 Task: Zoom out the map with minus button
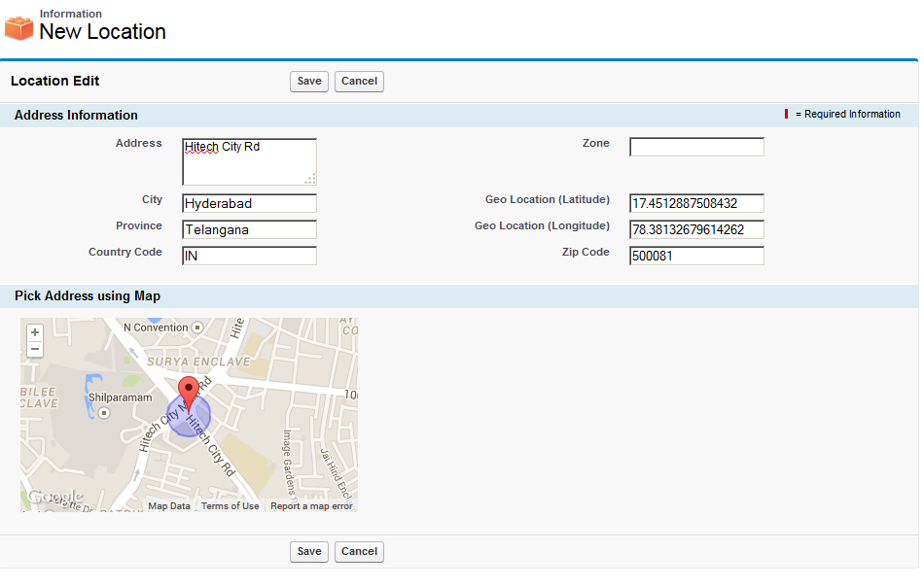pyautogui.click(x=35, y=349)
